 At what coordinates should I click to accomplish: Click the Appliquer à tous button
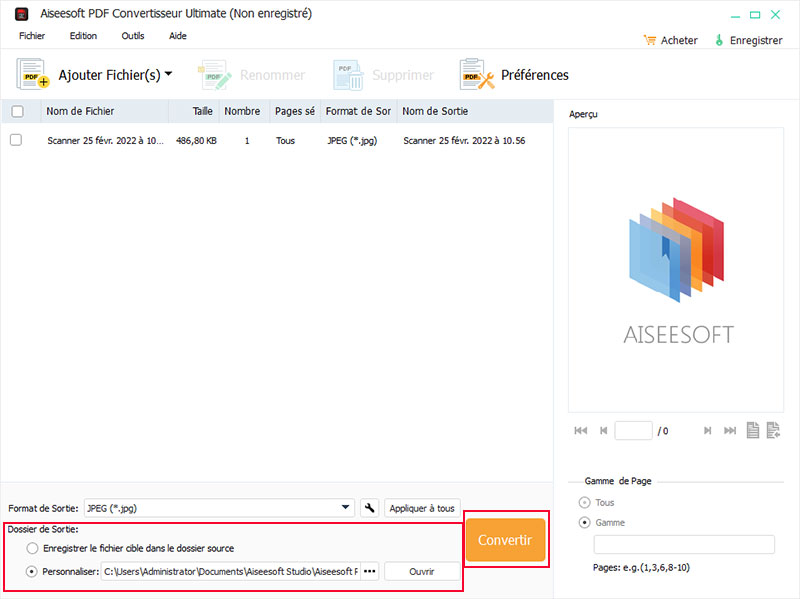tap(422, 508)
